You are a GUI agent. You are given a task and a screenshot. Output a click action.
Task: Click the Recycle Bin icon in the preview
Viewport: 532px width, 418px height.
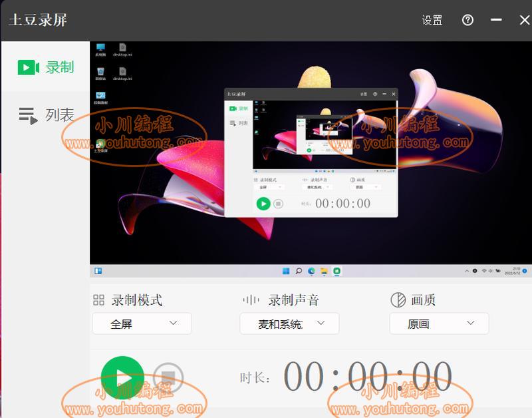pyautogui.click(x=100, y=74)
